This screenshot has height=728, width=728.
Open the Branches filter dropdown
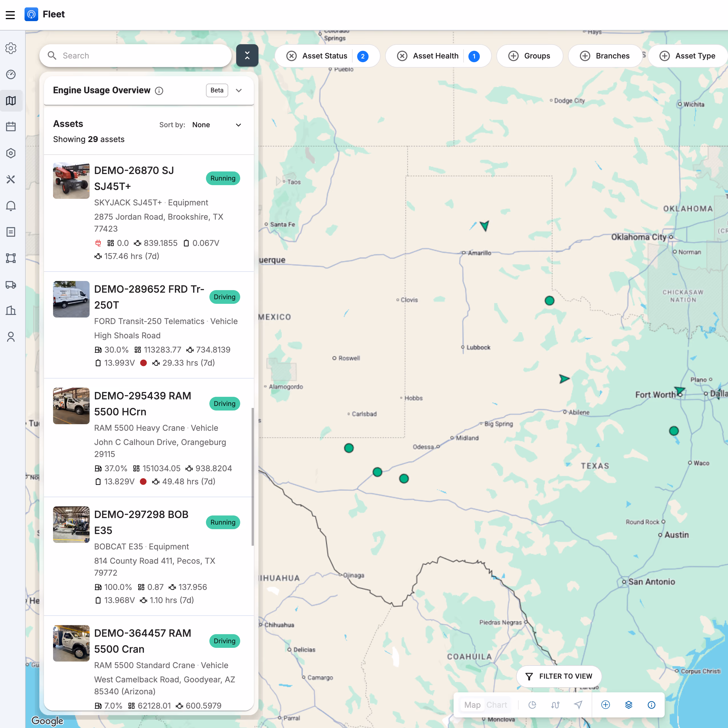(x=605, y=56)
